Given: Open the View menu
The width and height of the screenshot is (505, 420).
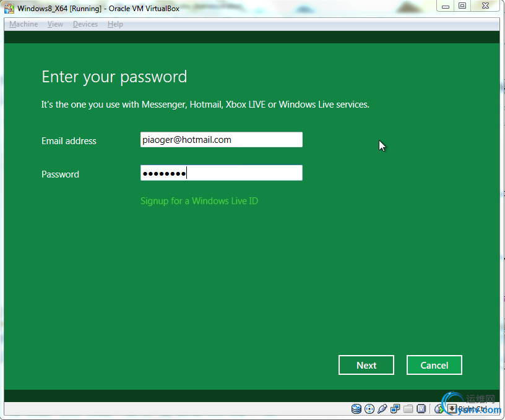Looking at the screenshot, I should tap(56, 24).
